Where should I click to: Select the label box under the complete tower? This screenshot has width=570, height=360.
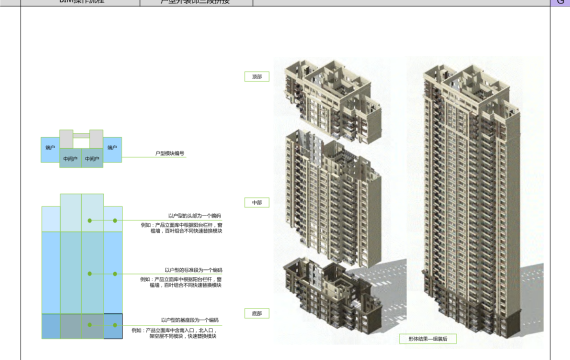pos(428,339)
